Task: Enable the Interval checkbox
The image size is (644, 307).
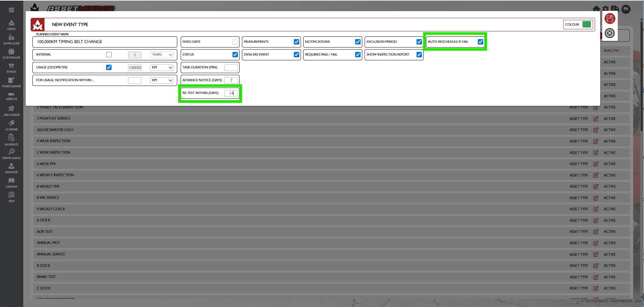Action: tap(109, 55)
